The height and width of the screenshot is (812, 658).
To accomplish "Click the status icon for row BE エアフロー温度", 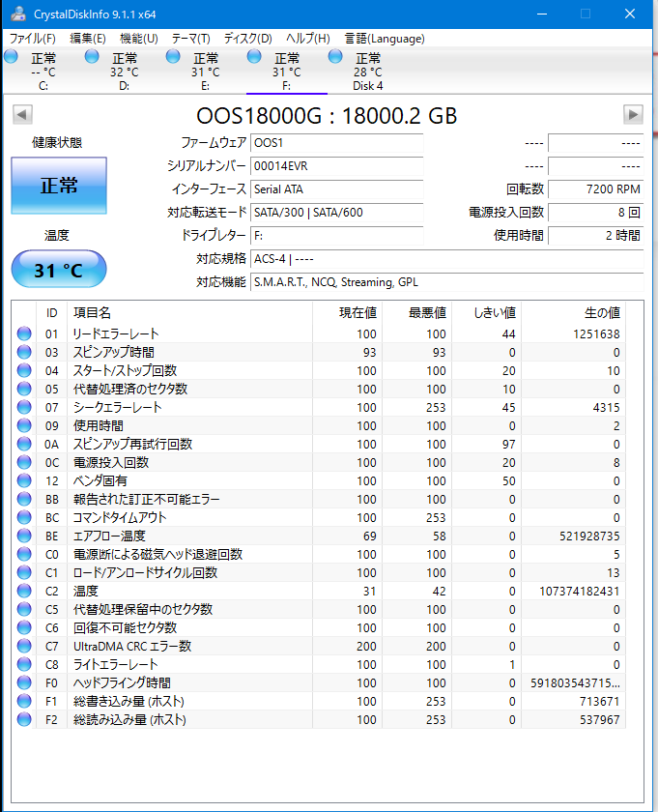I will (24, 536).
